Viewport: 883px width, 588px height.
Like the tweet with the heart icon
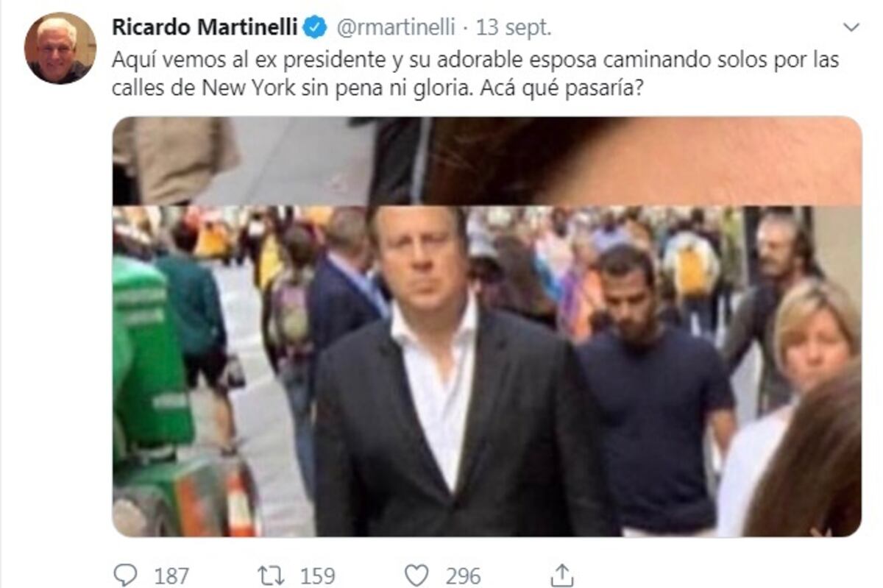pos(417,575)
